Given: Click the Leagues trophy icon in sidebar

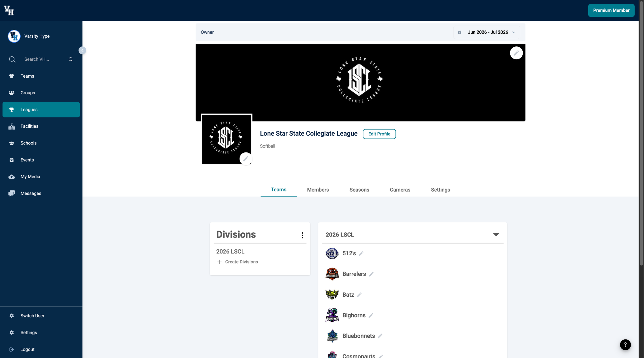Looking at the screenshot, I should [12, 110].
